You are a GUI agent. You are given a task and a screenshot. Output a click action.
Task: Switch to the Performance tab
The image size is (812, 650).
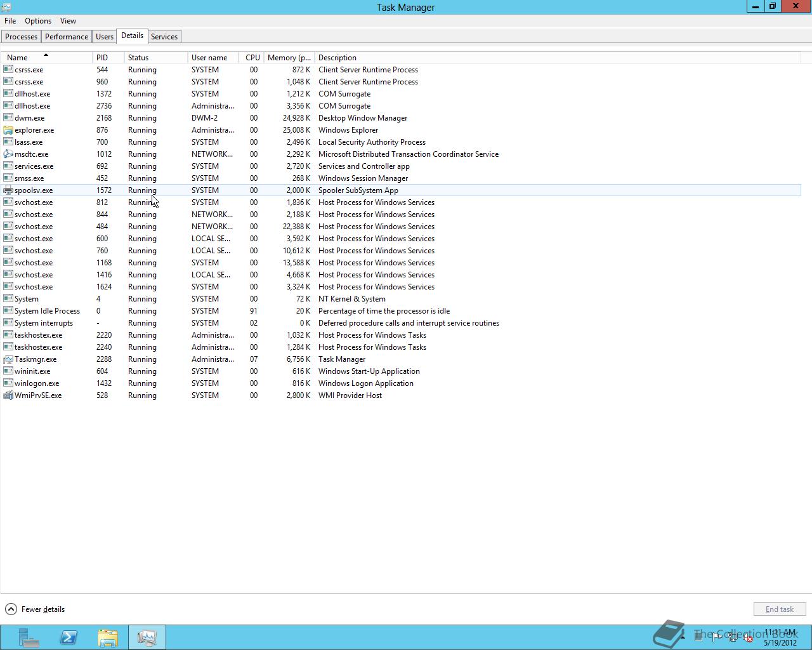pos(67,37)
